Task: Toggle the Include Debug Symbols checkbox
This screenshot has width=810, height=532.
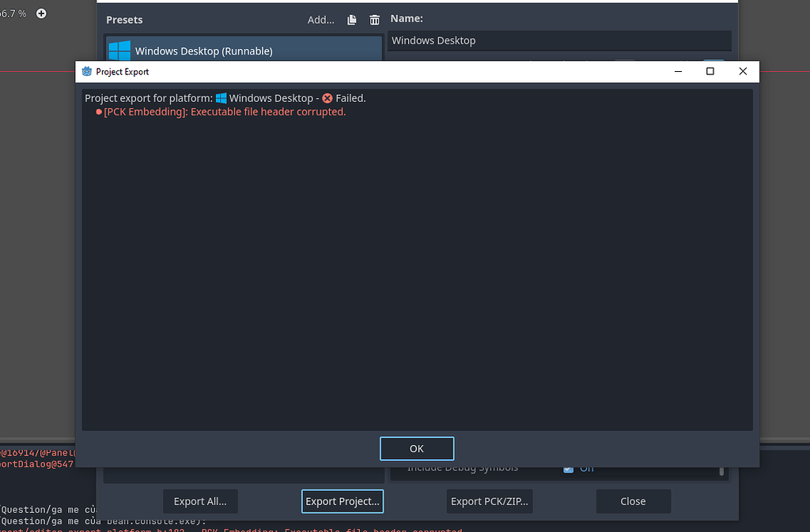Action: coord(568,469)
